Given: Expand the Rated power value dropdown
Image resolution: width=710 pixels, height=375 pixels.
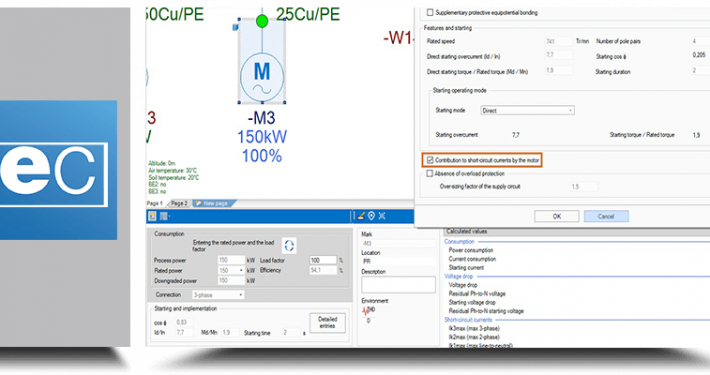Looking at the screenshot, I should [x=241, y=270].
